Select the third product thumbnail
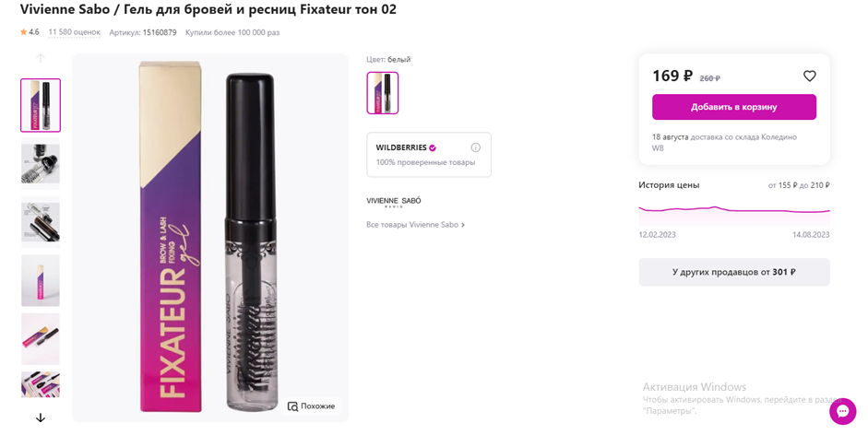This screenshot has height=435, width=868. click(41, 221)
